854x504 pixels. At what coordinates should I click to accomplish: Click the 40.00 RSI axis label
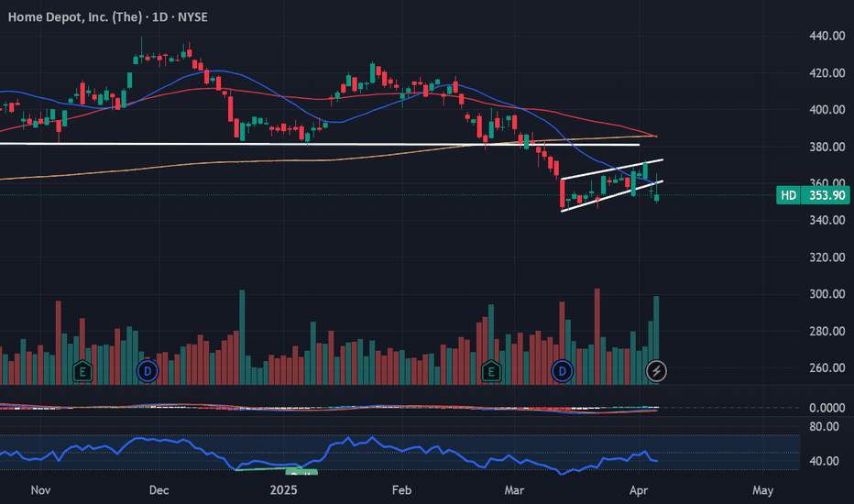825,461
